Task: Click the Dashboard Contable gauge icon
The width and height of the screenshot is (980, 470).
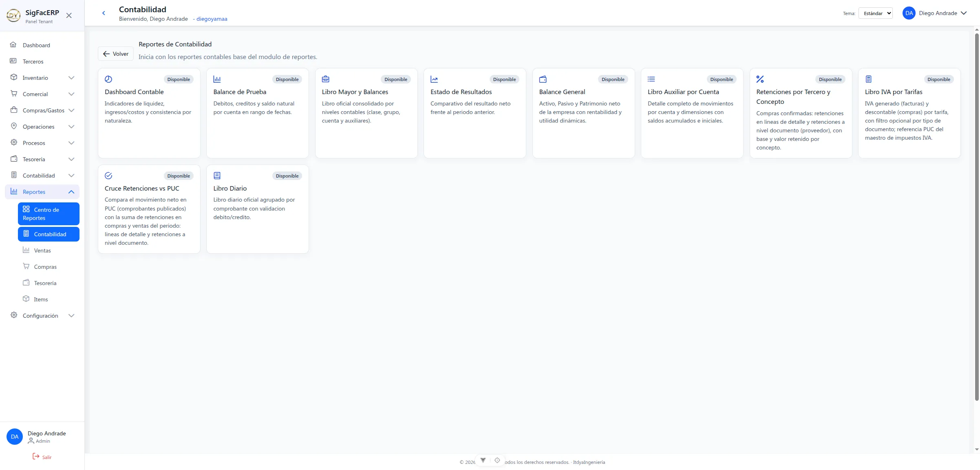Action: point(108,79)
